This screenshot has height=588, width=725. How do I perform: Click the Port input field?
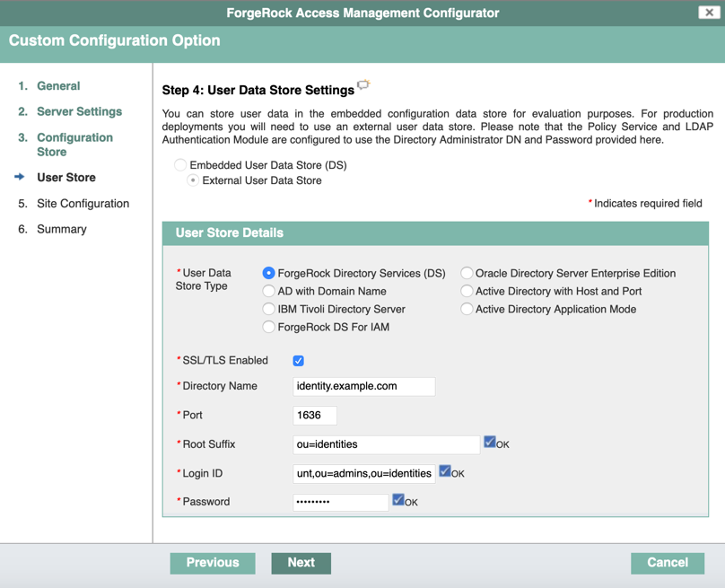pos(315,415)
